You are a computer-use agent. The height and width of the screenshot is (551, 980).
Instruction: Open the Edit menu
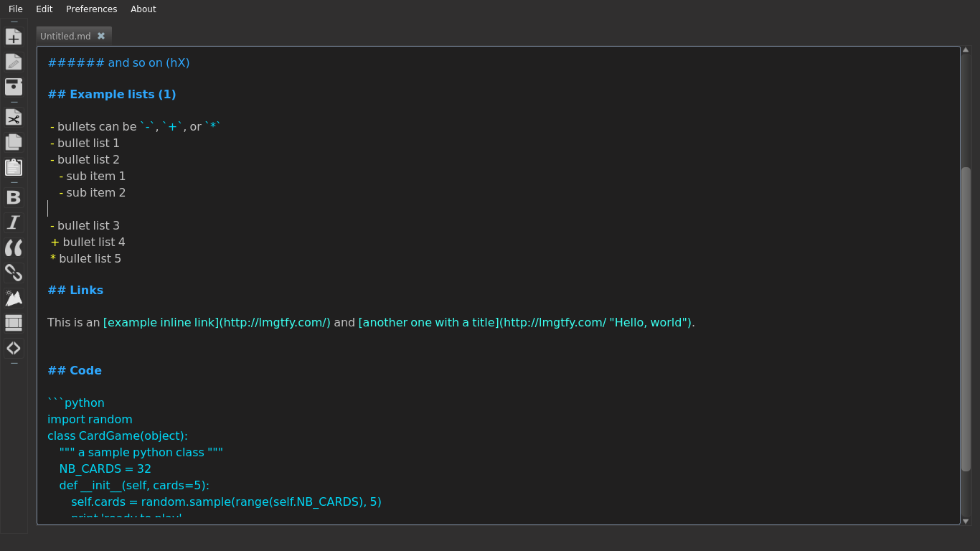44,9
